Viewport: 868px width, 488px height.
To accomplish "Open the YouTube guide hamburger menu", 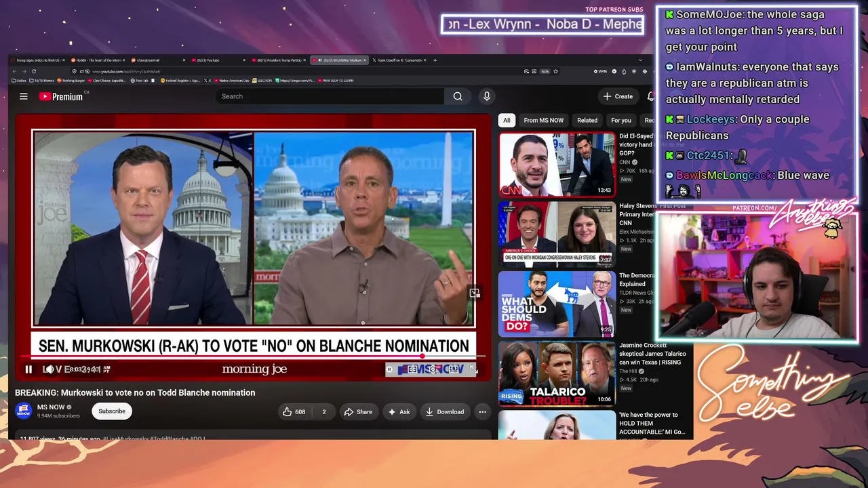I will tap(24, 96).
